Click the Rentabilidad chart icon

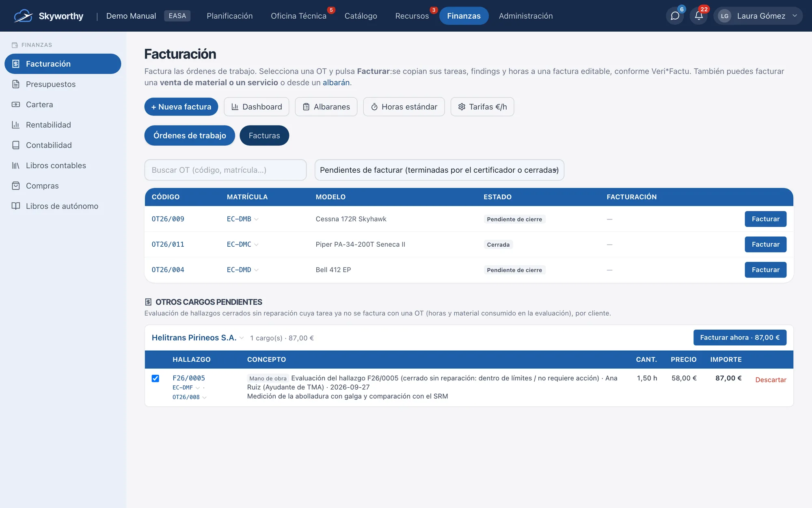16,125
